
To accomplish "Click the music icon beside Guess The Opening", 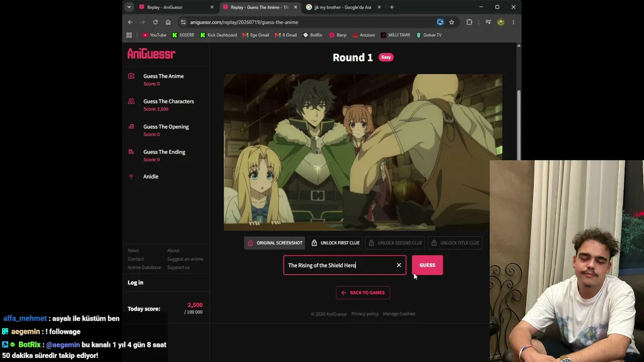I will tap(131, 127).
